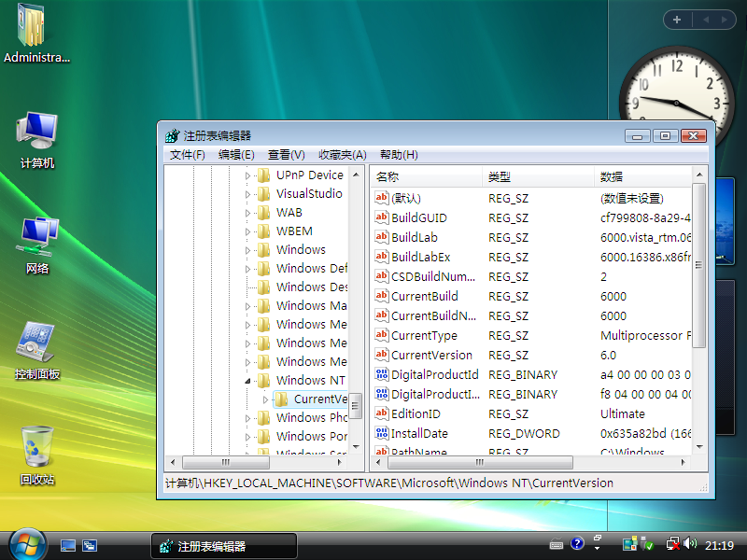Click the 注册表编辑器 taskbar button
This screenshot has height=560, width=747.
[224, 546]
